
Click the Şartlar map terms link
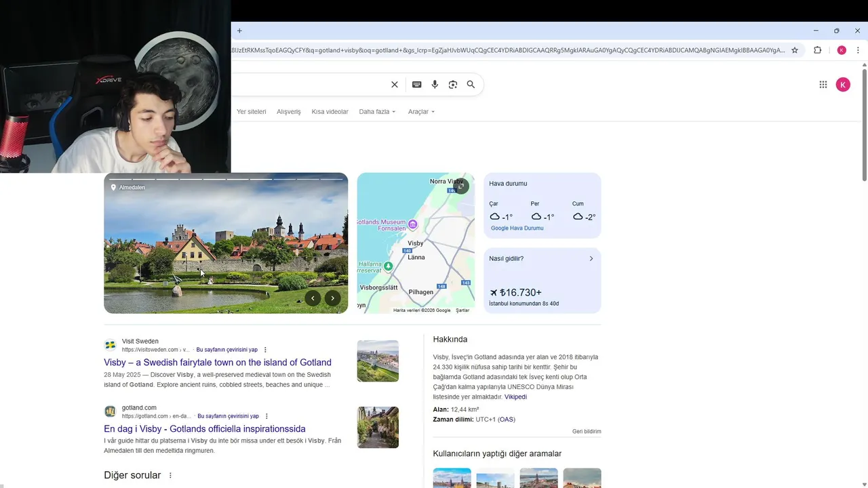click(x=462, y=310)
